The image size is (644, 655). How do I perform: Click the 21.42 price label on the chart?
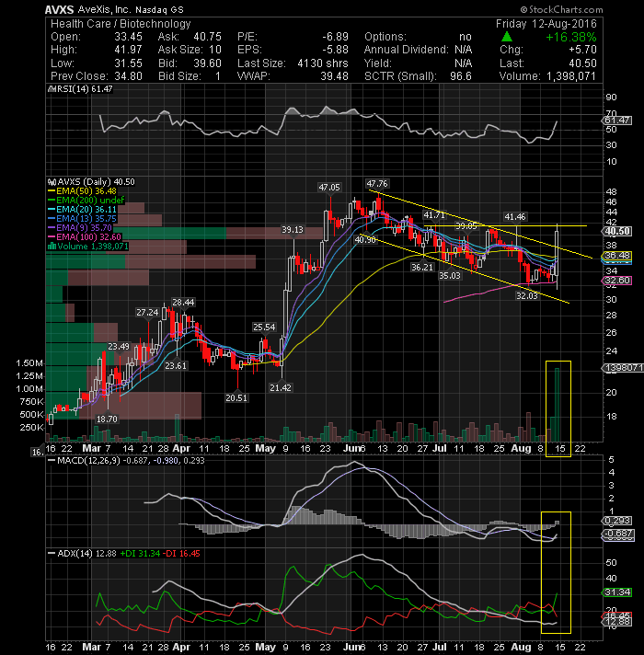point(281,388)
